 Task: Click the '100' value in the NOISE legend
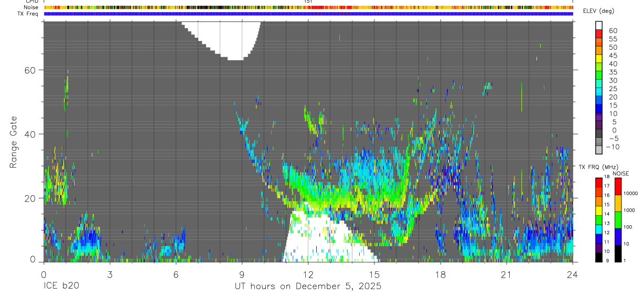pos(628,227)
